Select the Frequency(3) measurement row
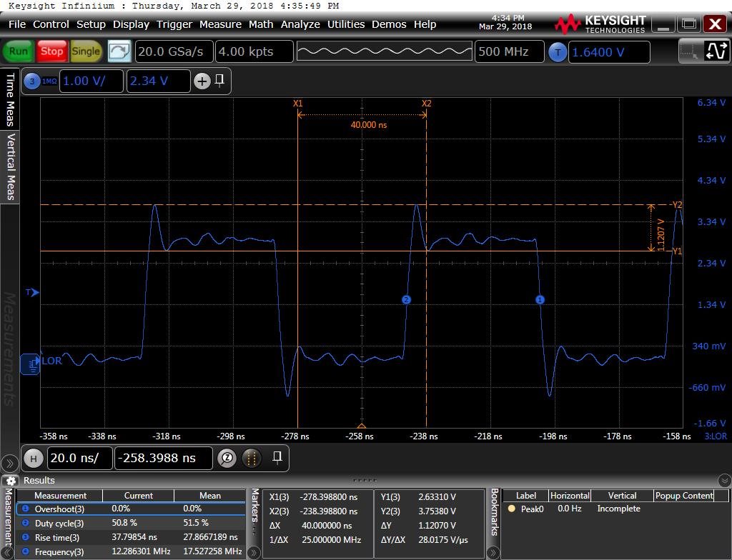 coord(132,551)
